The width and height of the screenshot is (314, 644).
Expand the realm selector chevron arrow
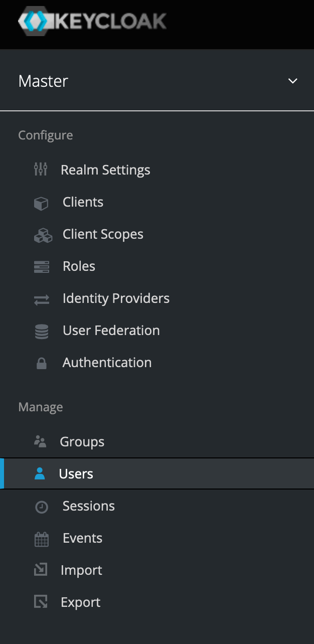point(293,81)
